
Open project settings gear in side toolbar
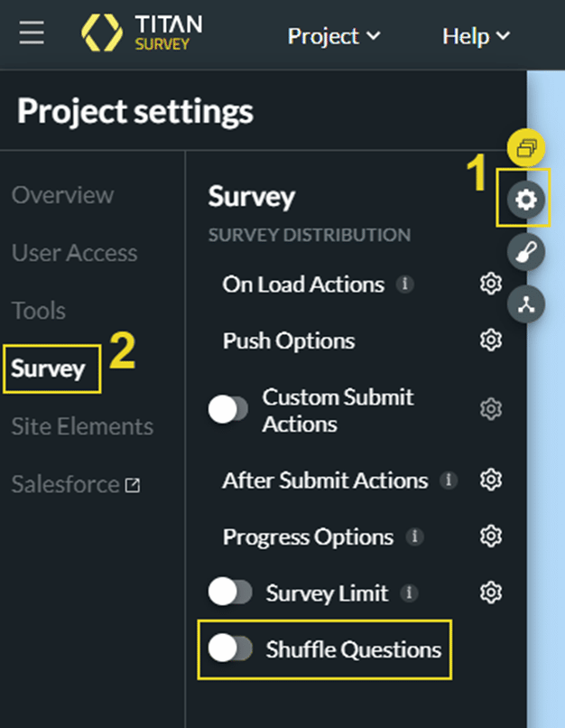[x=525, y=201]
